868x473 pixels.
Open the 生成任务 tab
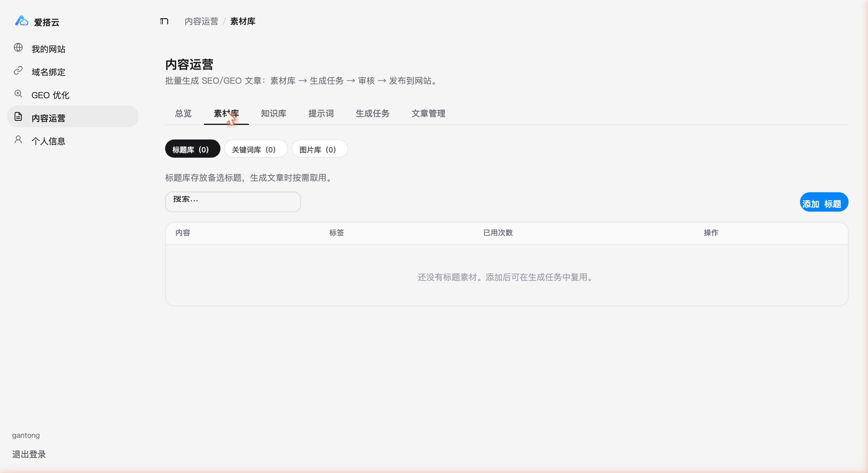pos(373,114)
